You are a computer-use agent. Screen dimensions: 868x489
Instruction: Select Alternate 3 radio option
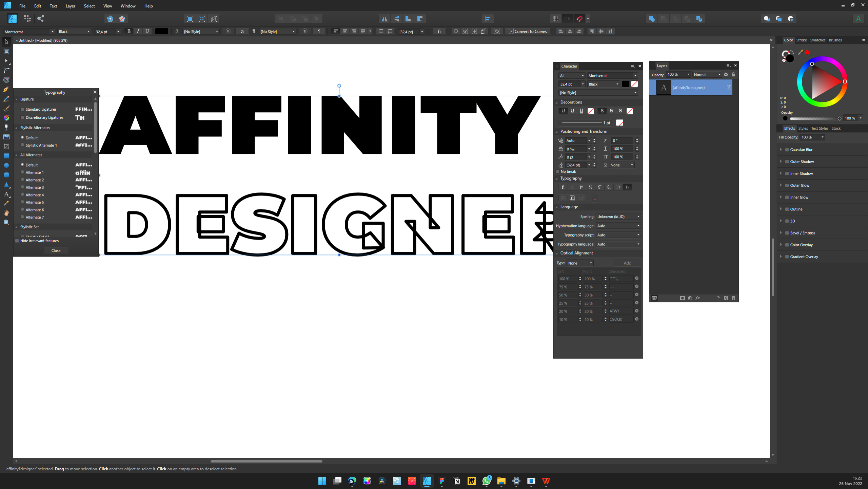click(x=22, y=187)
